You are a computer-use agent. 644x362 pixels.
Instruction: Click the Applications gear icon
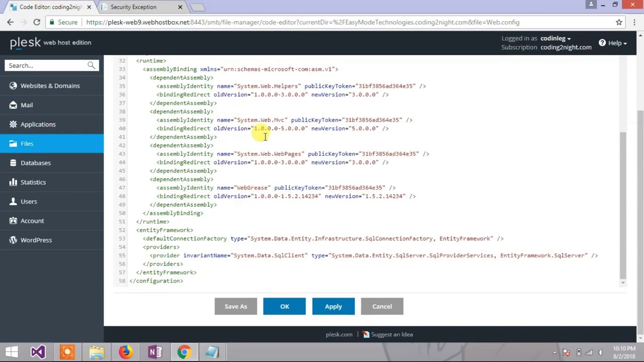(13, 124)
